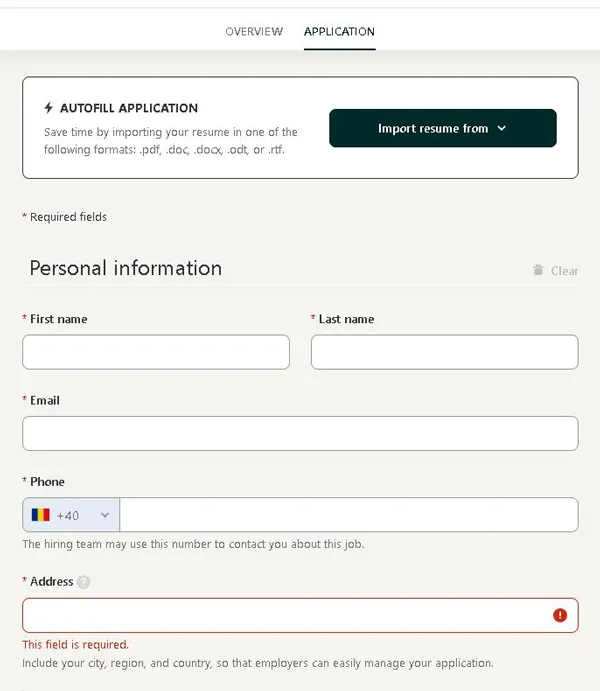Image resolution: width=600 pixels, height=691 pixels.
Task: Select the Application tab
Action: [x=339, y=32]
